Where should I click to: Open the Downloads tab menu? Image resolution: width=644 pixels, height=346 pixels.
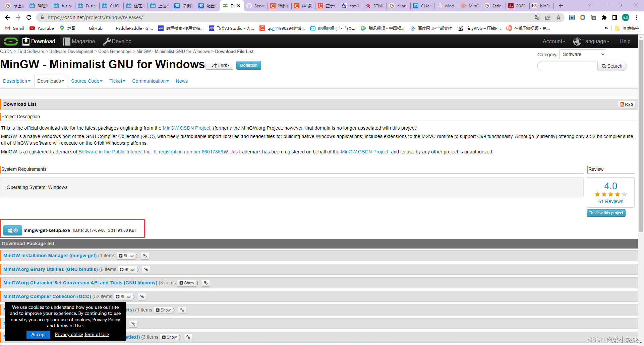tap(51, 81)
